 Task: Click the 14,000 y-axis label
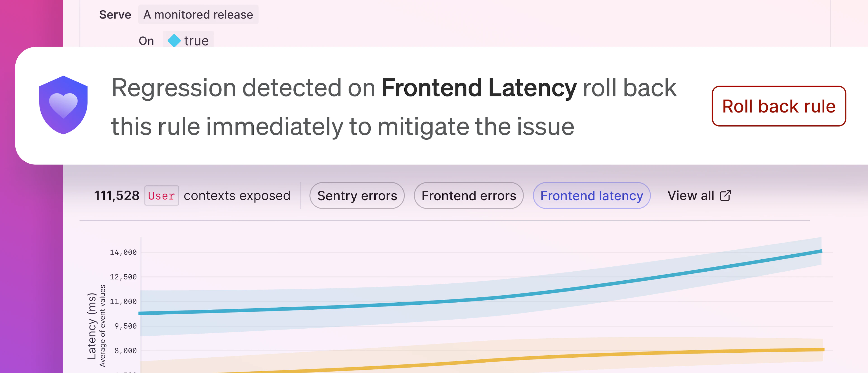pos(123,252)
